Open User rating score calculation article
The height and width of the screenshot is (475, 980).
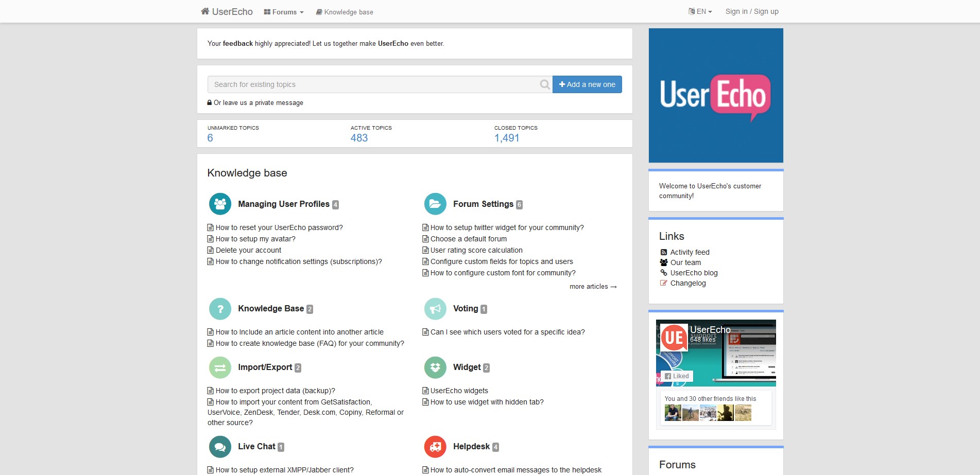coord(476,250)
